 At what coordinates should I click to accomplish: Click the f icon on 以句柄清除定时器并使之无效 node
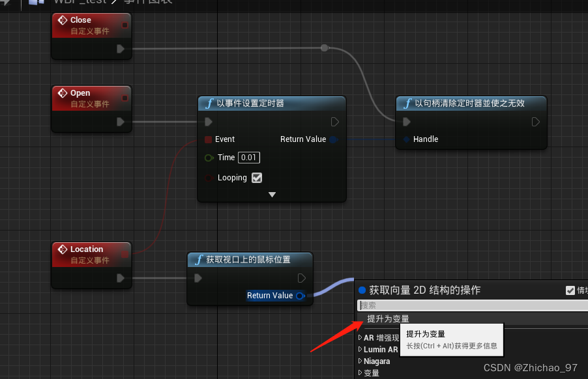[x=408, y=102]
